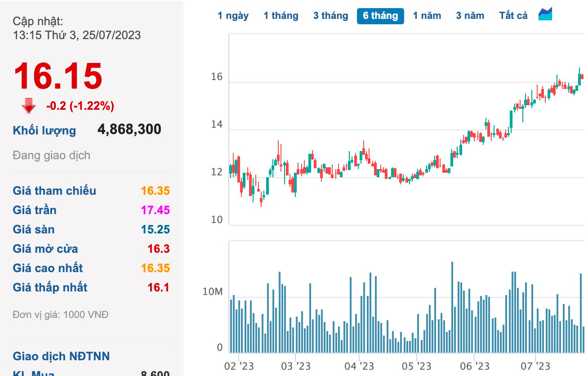Viewport: 588px width, 376px height.
Task: Click the Cập nhật: label
Action: click(x=38, y=21)
